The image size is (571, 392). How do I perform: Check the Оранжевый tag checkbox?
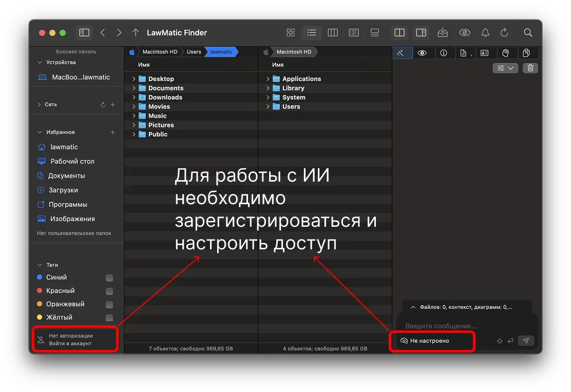tap(109, 305)
